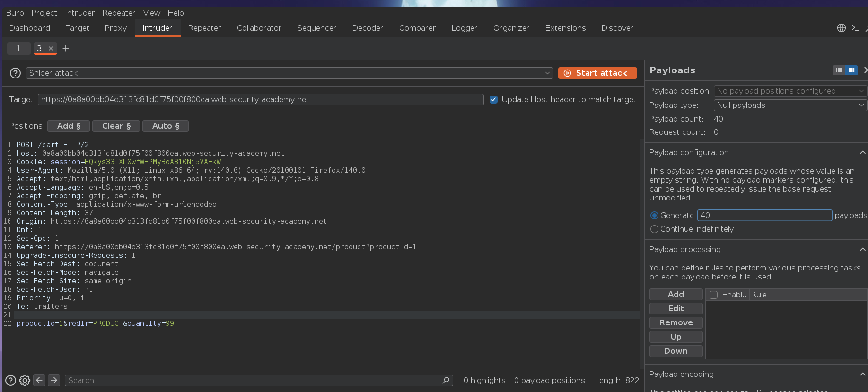The image size is (868, 392).
Task: Open the View menu
Action: point(152,13)
